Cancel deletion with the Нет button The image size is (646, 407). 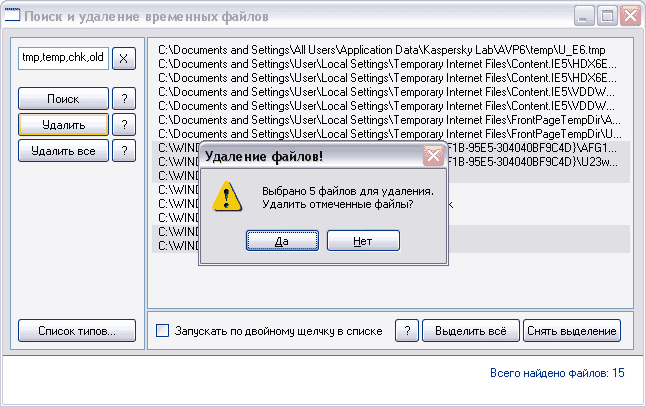coord(363,241)
